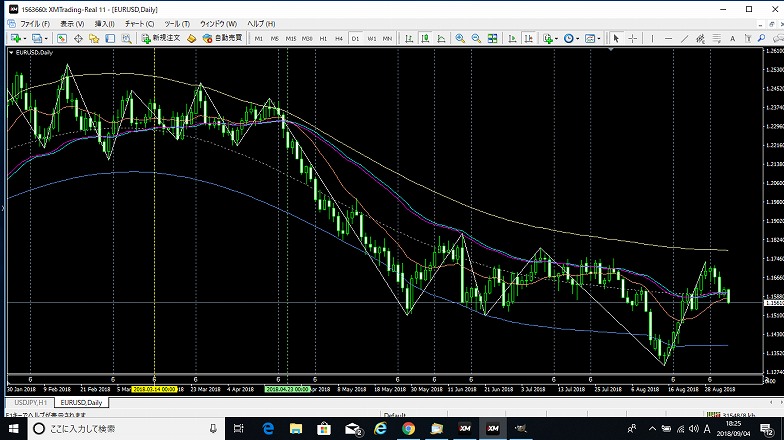Expand the periods clock dropdown
This screenshot has width=784, height=440.
click(x=577, y=38)
